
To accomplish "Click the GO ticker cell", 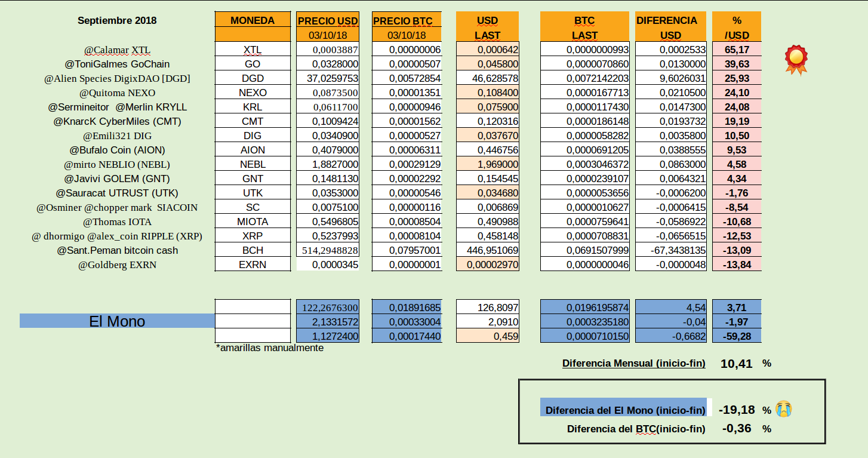I will coord(253,64).
